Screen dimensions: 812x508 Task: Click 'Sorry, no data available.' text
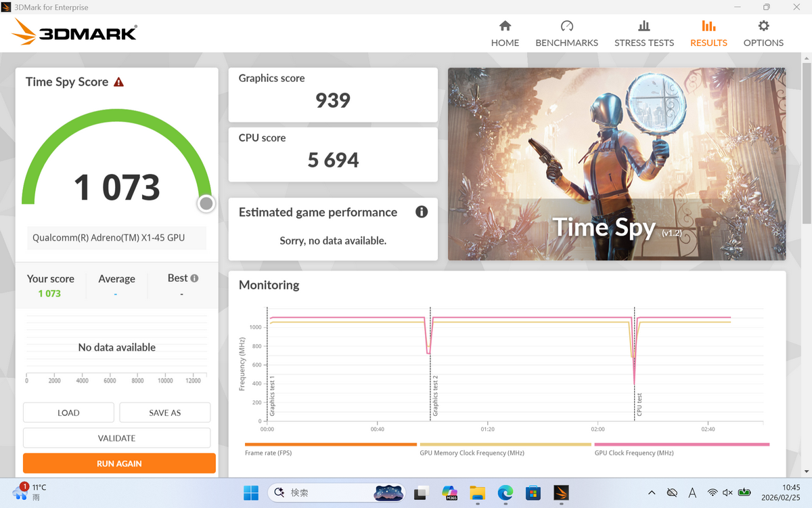coord(333,240)
